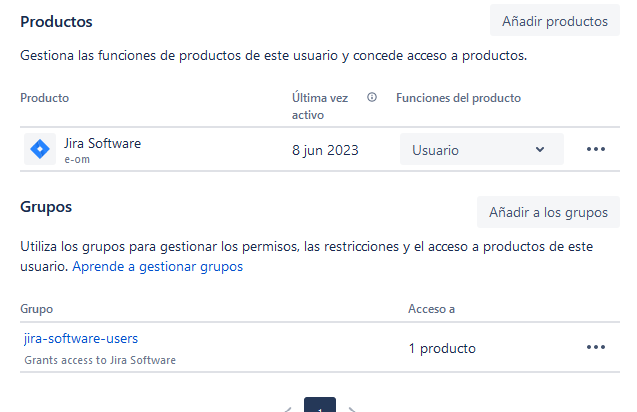
Task: Open the Usuario product role dropdown
Action: pyautogui.click(x=481, y=149)
